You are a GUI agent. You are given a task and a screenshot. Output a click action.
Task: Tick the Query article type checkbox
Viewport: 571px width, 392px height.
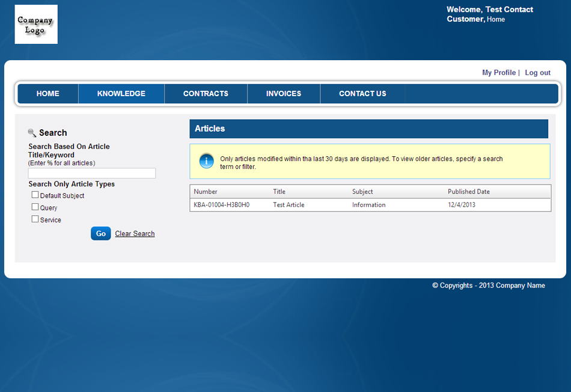pyautogui.click(x=35, y=207)
